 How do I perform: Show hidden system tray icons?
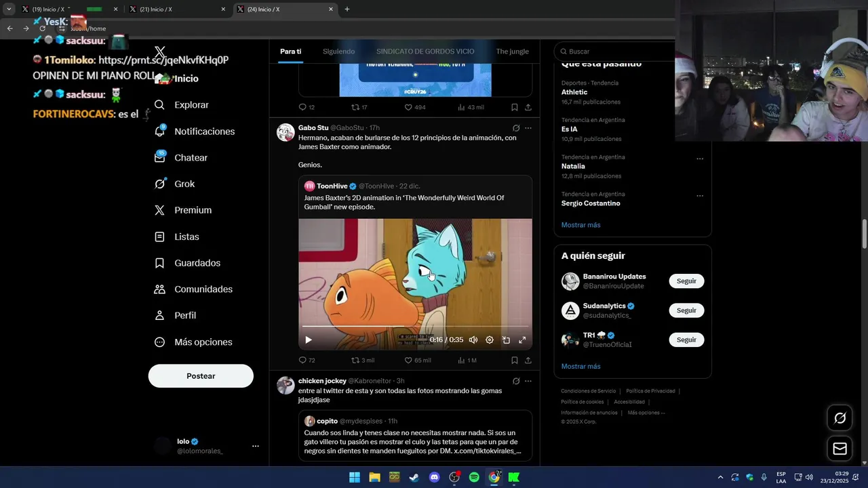(720, 477)
